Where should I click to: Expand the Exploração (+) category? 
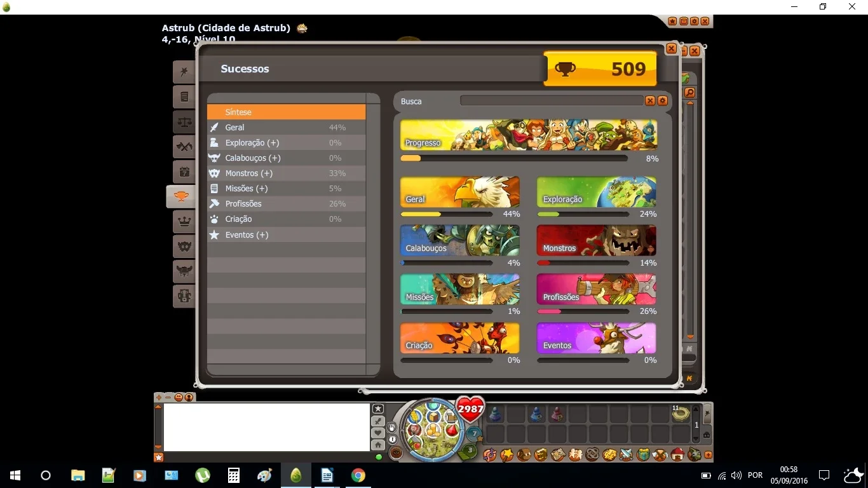pos(286,142)
